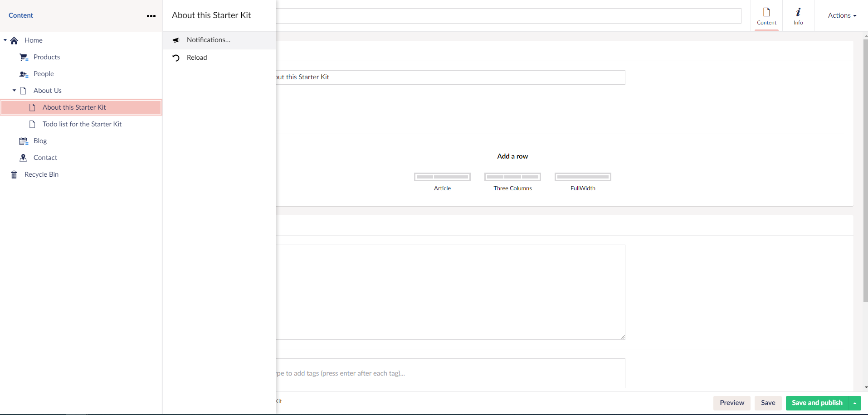Image resolution: width=868 pixels, height=415 pixels.
Task: Click the Content document tab icon
Action: click(x=766, y=12)
